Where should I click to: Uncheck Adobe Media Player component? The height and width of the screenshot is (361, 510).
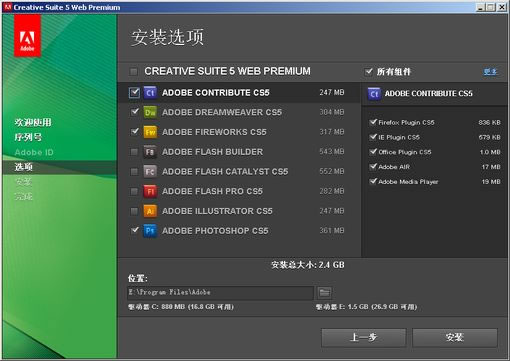point(373,181)
